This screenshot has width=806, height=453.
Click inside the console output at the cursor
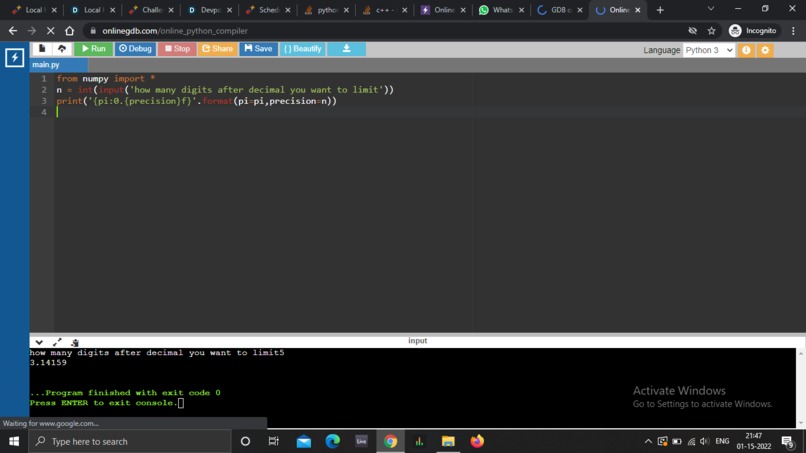click(x=181, y=403)
